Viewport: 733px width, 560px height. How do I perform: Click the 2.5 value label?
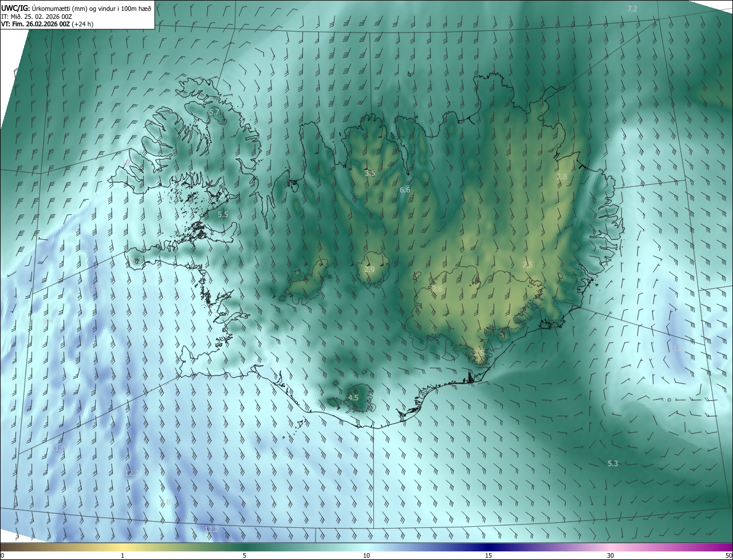(x=527, y=265)
